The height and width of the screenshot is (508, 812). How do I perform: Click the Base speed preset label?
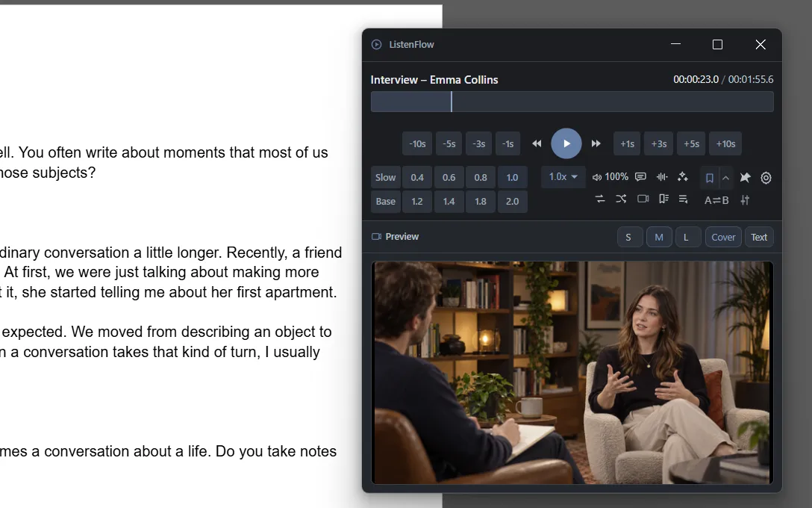click(x=385, y=201)
